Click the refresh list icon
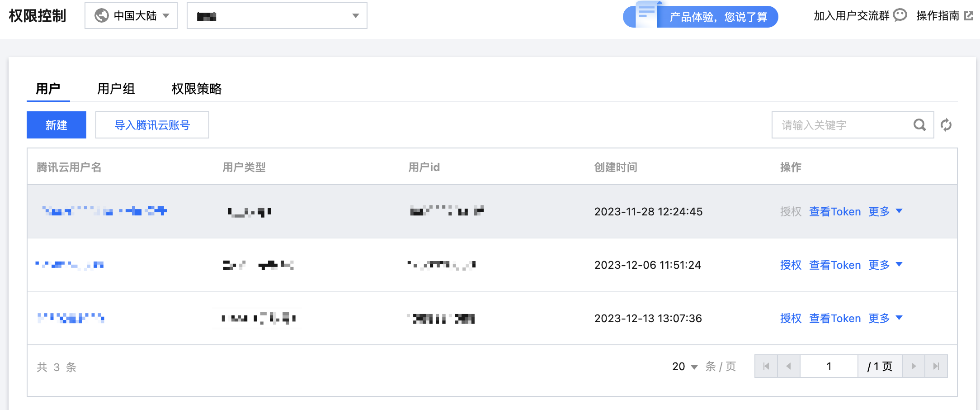The height and width of the screenshot is (410, 980). point(946,125)
